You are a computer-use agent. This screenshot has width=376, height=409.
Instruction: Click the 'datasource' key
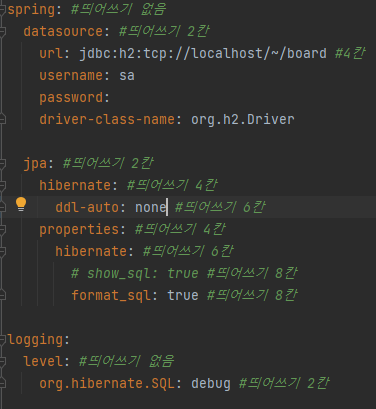point(63,32)
